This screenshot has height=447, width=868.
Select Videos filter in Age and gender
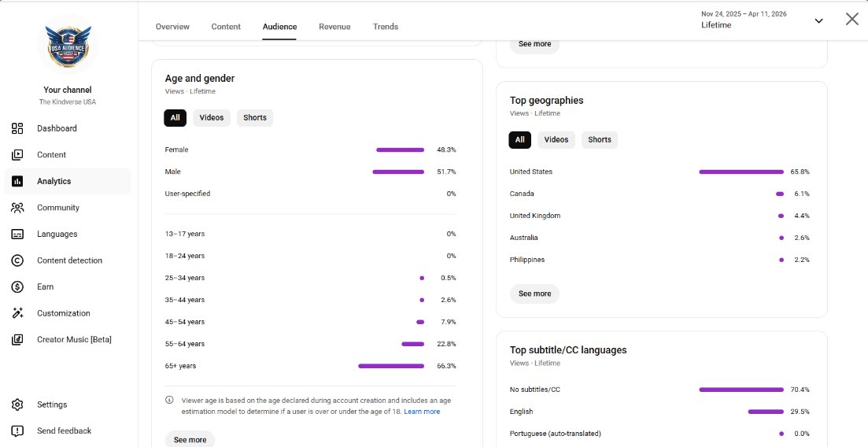tap(212, 118)
